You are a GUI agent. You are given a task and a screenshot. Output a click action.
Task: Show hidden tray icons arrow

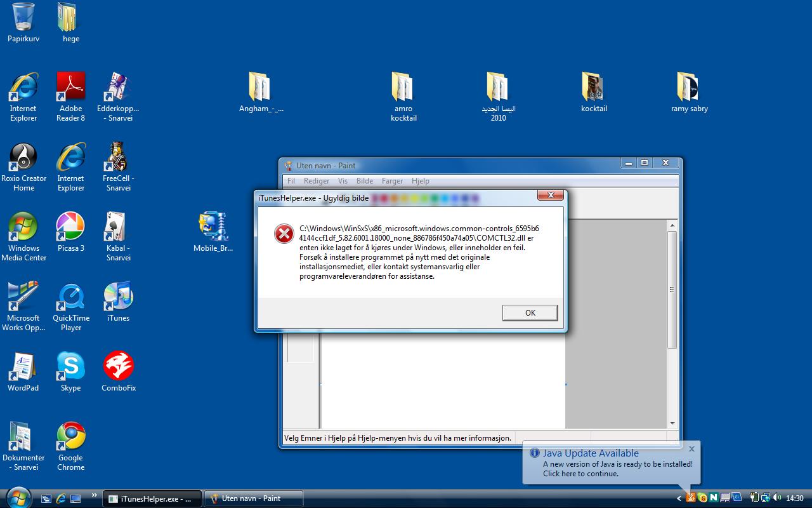(679, 498)
